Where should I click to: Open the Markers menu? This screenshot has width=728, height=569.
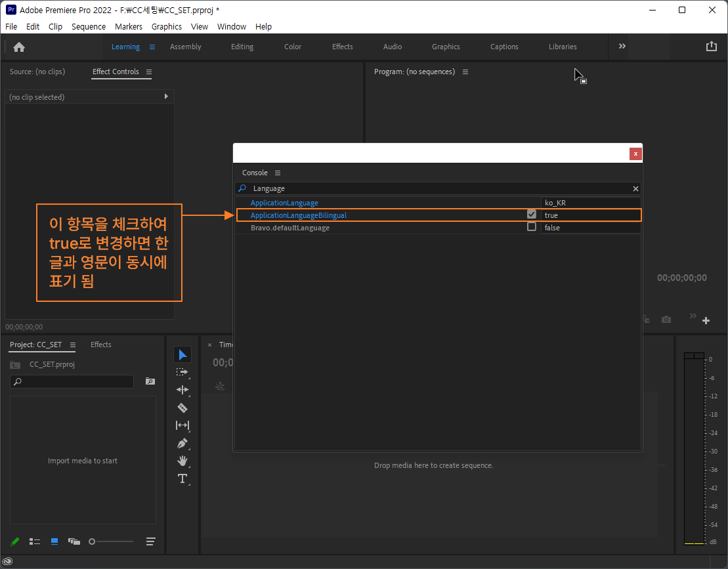click(129, 26)
